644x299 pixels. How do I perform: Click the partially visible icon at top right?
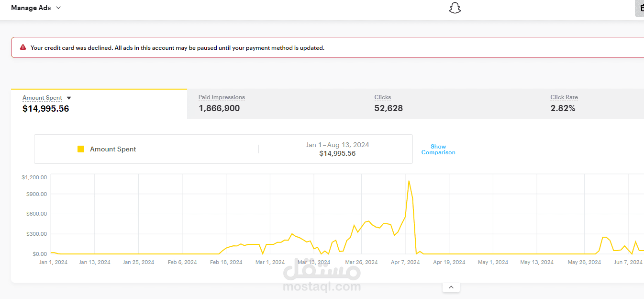click(x=640, y=8)
